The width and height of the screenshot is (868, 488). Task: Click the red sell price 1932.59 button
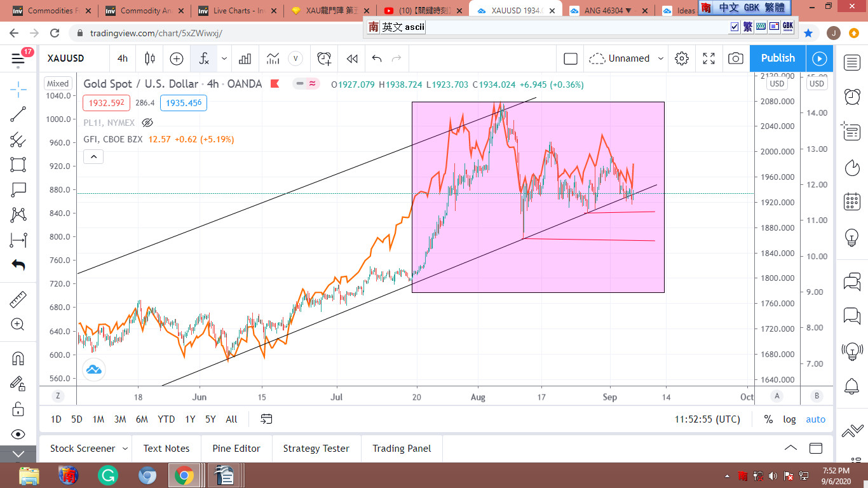tap(106, 102)
